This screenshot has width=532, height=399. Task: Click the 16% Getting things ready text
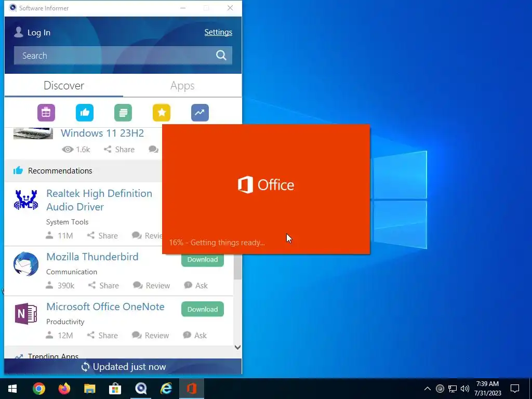(x=217, y=243)
